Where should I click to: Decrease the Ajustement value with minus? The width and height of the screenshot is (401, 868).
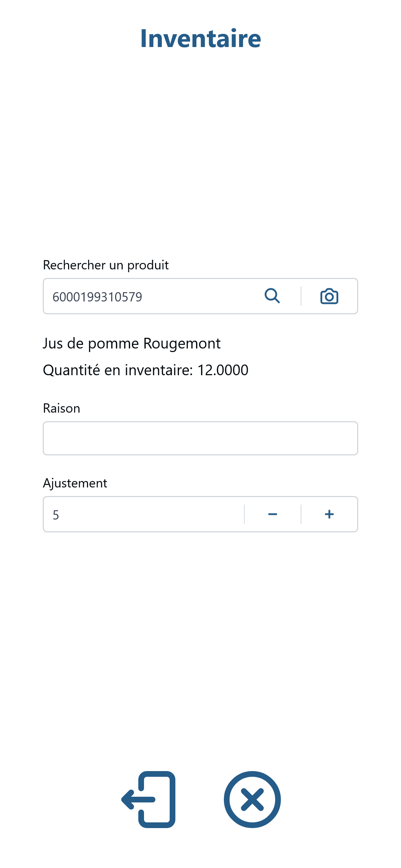pos(273,514)
